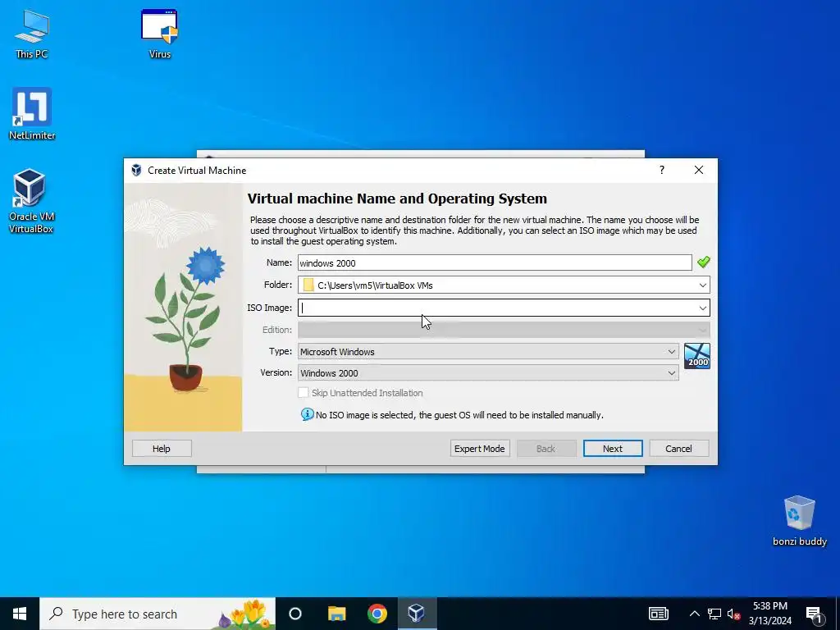Open the notification center icon

tap(814, 614)
